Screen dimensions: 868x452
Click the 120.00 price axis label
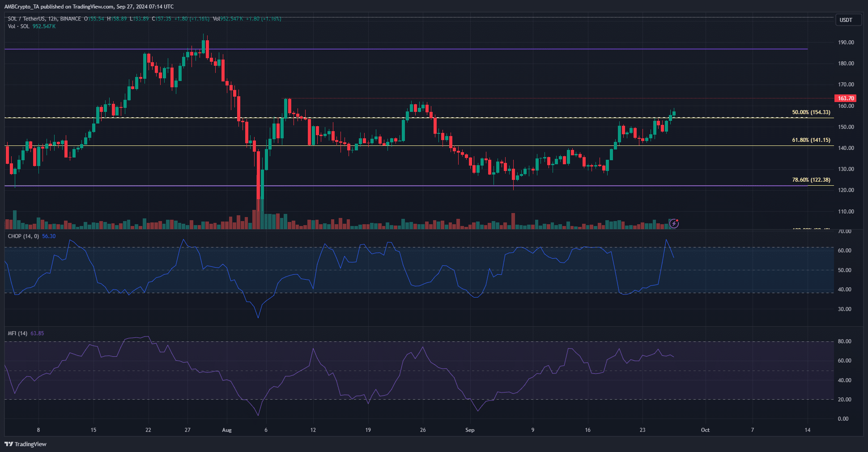pyautogui.click(x=846, y=190)
